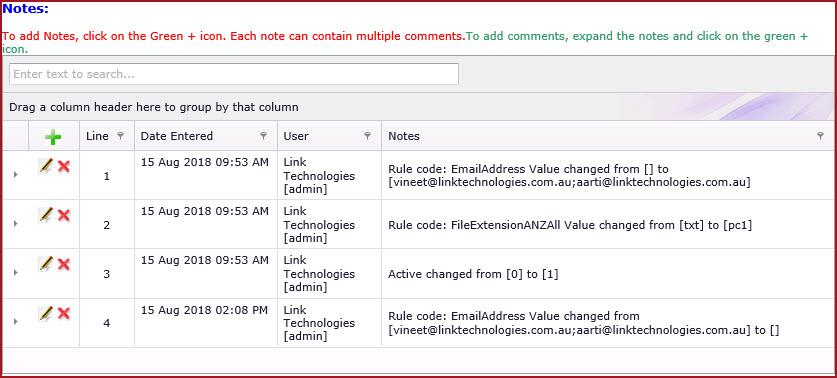The width and height of the screenshot is (837, 378).
Task: Delete note line 4 with red X
Action: (x=64, y=313)
